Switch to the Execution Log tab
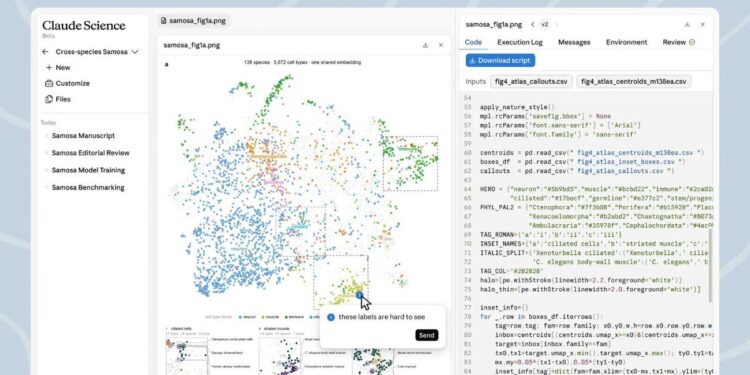Image resolution: width=750 pixels, height=375 pixels. tap(519, 42)
